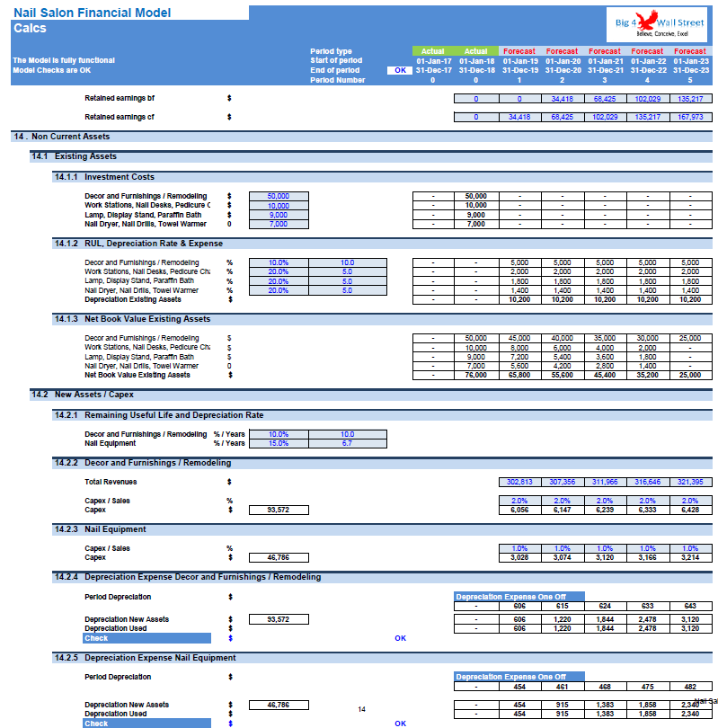Select Nail Equipment Capex total 46,786 in Capex row

tap(279, 557)
